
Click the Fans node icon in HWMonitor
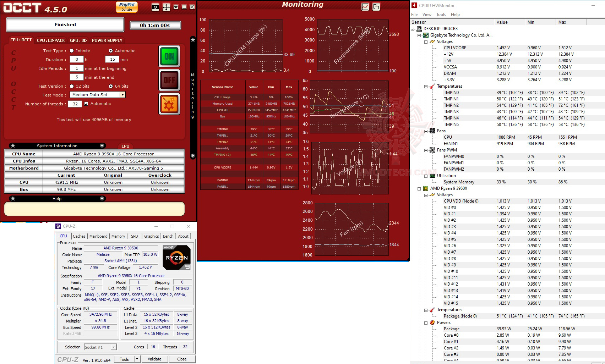[x=432, y=131]
